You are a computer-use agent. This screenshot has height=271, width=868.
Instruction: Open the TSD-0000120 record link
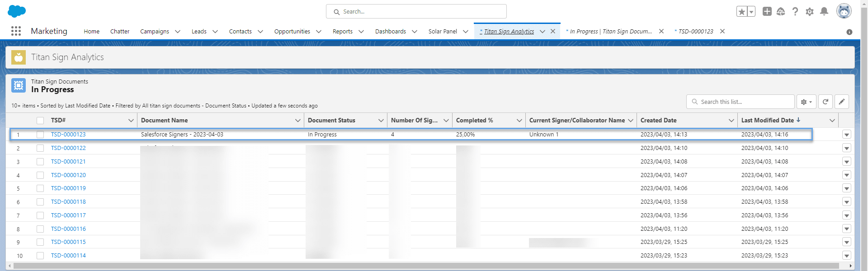tap(68, 175)
